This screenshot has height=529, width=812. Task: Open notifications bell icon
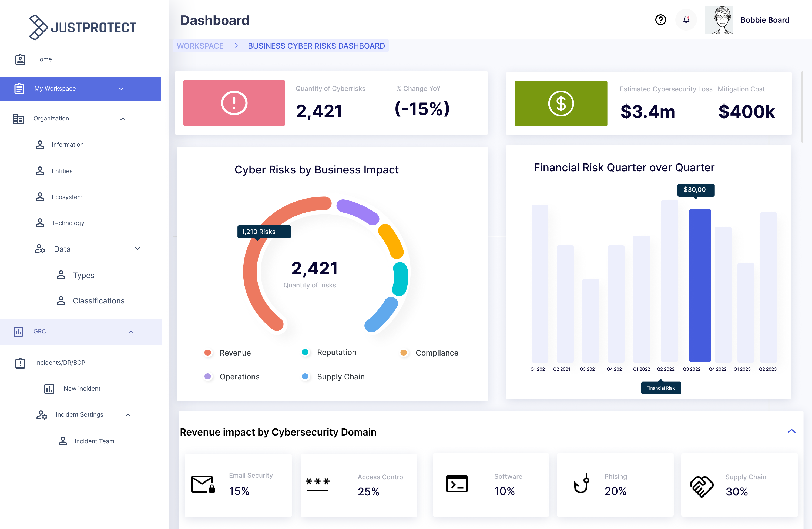tap(686, 20)
